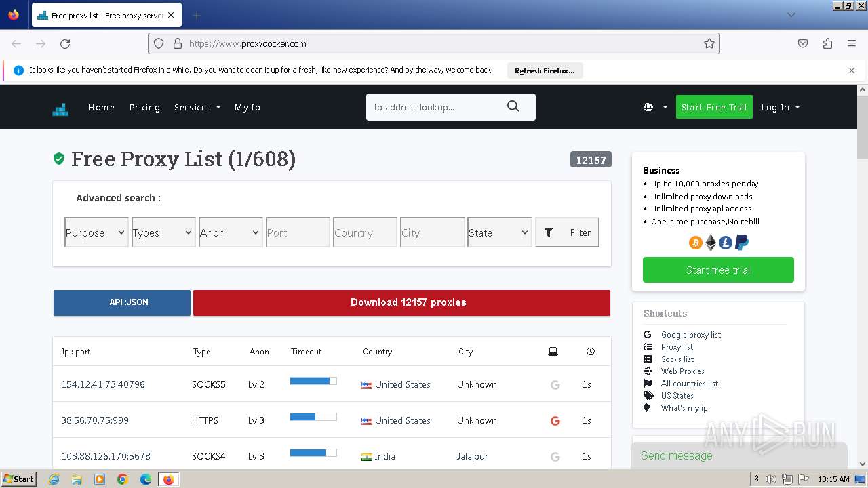868x488 pixels.
Task: Expand the Services menu
Action: point(197,107)
